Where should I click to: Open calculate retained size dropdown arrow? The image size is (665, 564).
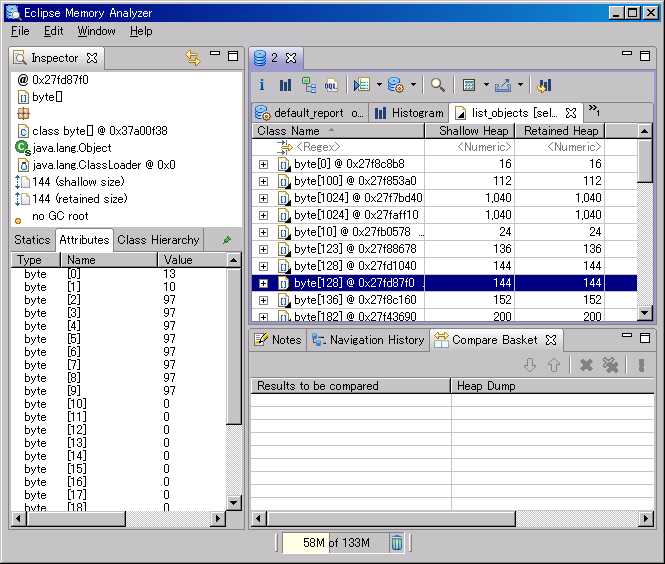(x=486, y=85)
